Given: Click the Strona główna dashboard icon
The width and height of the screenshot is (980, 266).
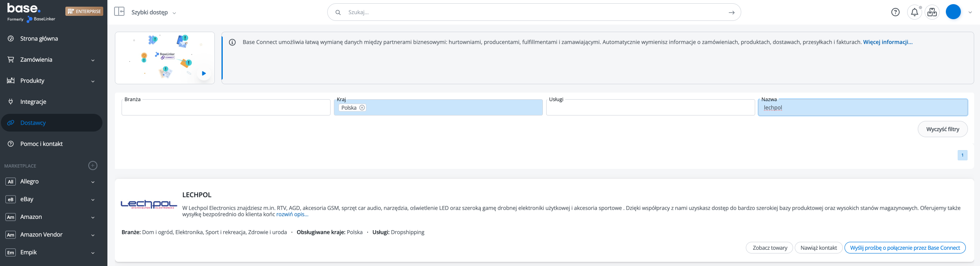Looking at the screenshot, I should (x=11, y=39).
